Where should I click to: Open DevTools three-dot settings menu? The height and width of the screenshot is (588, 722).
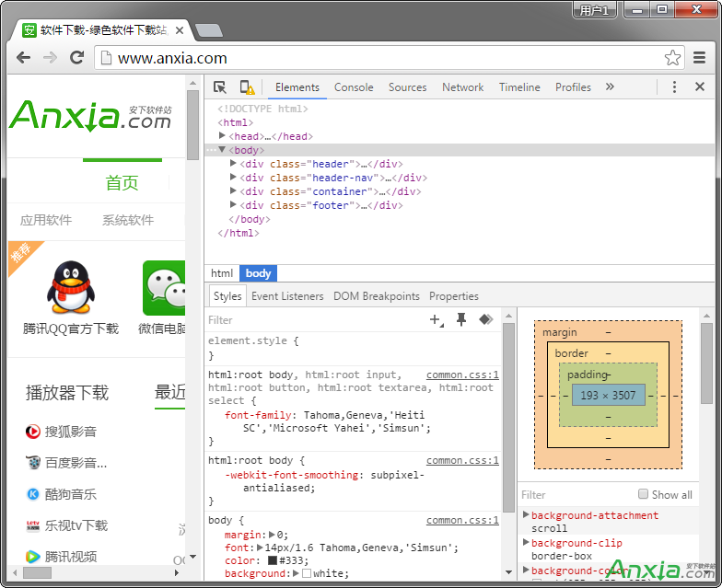click(674, 86)
